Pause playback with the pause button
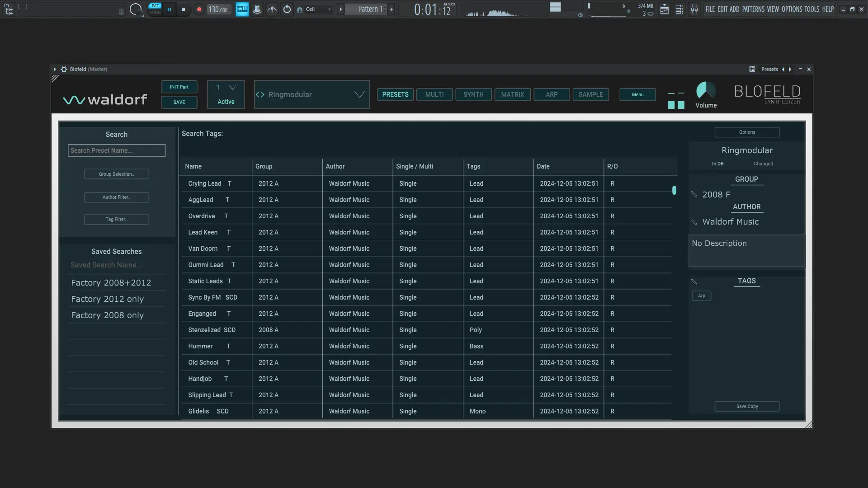This screenshot has height=488, width=868. click(x=169, y=9)
